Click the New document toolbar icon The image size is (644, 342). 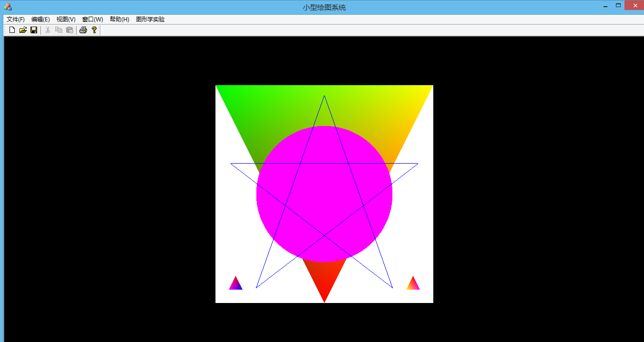[12, 30]
